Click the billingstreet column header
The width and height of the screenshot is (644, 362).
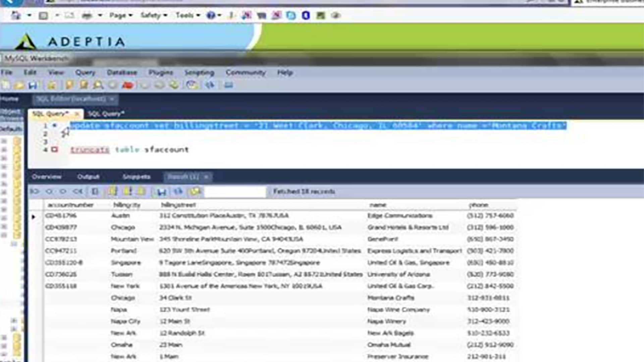(x=178, y=205)
